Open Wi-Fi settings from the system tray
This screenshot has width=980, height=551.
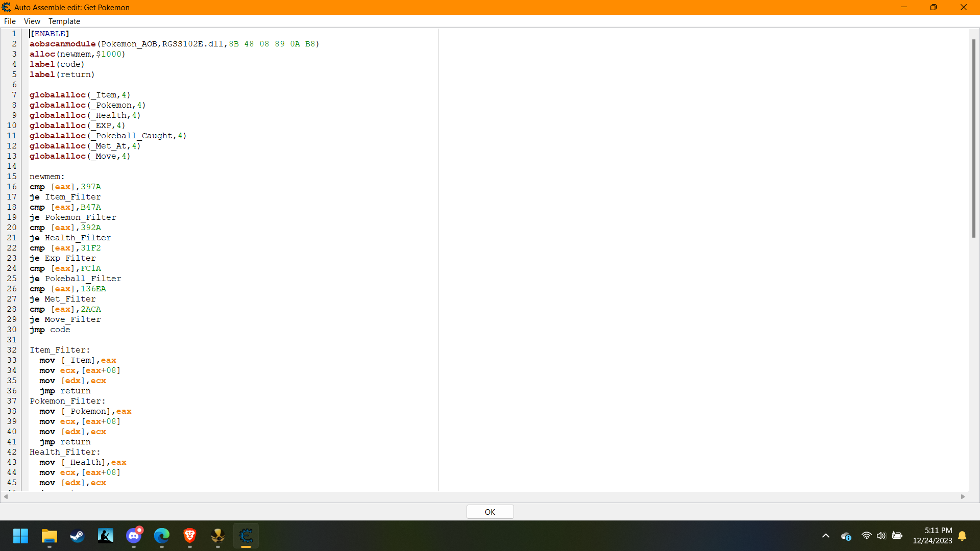[x=866, y=536]
